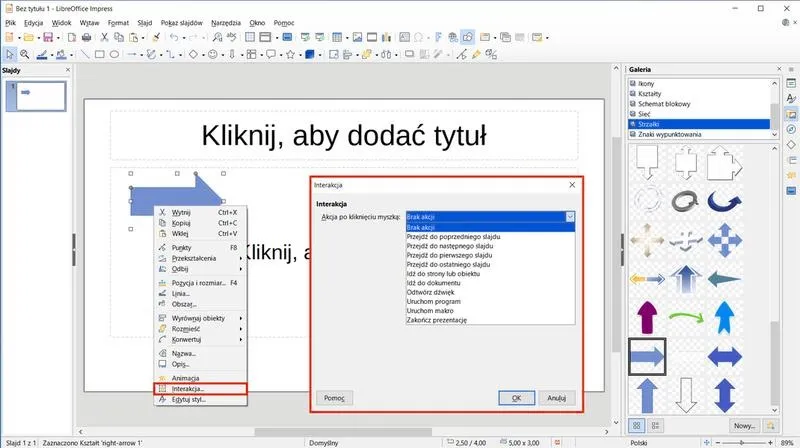This screenshot has width=800, height=448.
Task: Click the 'Kliknij, aby dodać tytuł' placeholder
Action: pyautogui.click(x=344, y=135)
